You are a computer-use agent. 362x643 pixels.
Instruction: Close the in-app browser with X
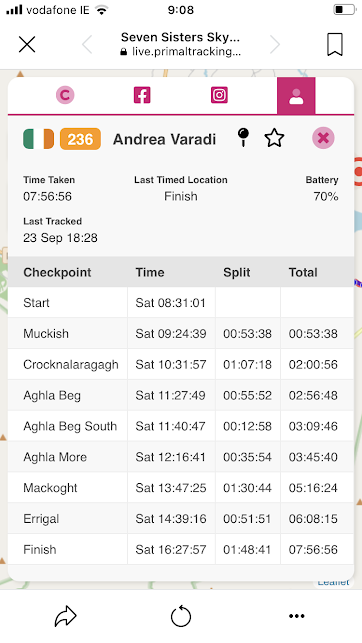(x=27, y=44)
